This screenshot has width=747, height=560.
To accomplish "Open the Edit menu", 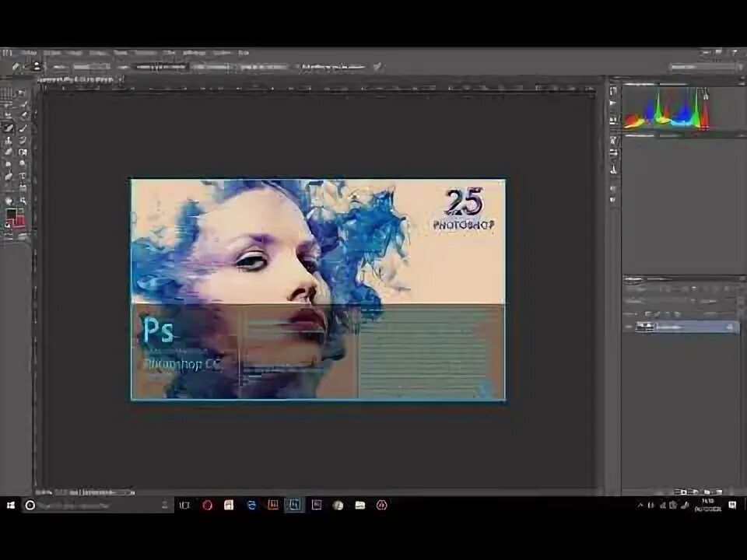I will point(52,52).
